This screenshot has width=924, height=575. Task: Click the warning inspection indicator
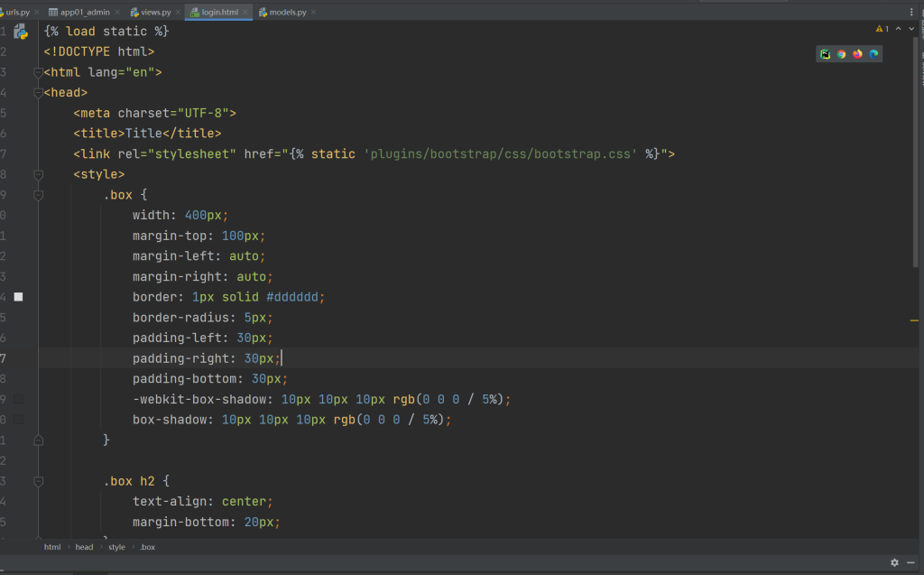[x=882, y=29]
